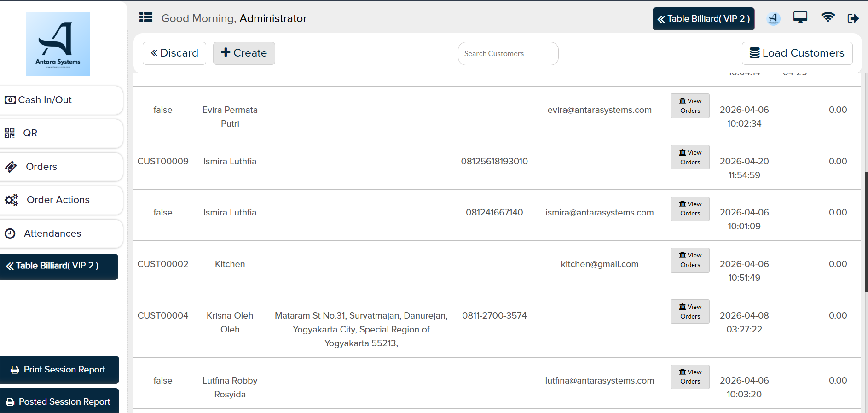
Task: Click the monitor screen icon in the header
Action: (x=800, y=17)
